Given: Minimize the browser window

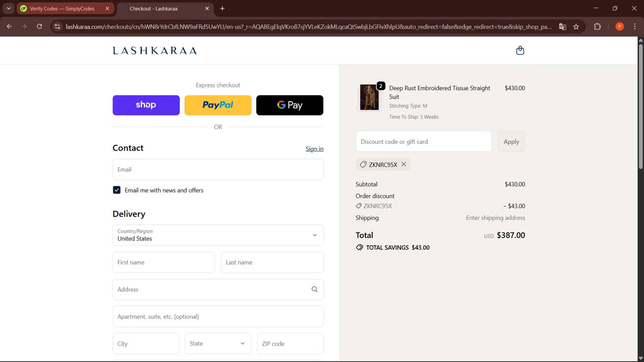Looking at the screenshot, I should point(596,8).
